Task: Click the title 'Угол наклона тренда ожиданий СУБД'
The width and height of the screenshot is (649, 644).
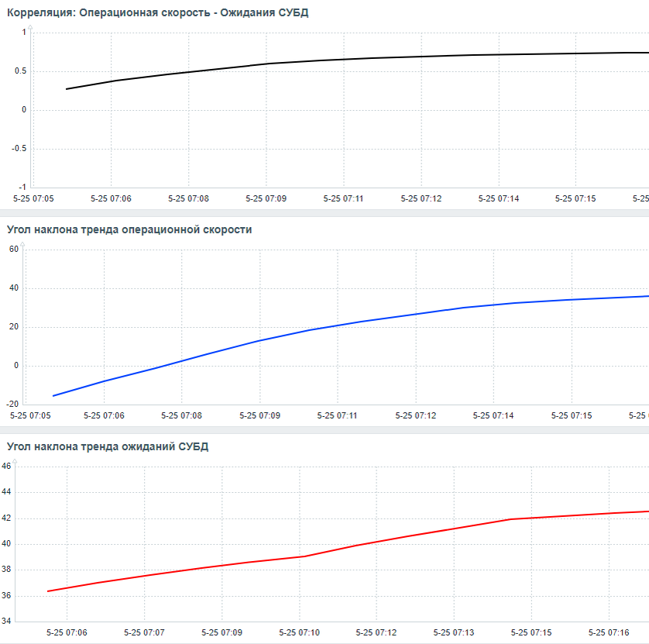Action: tap(108, 447)
